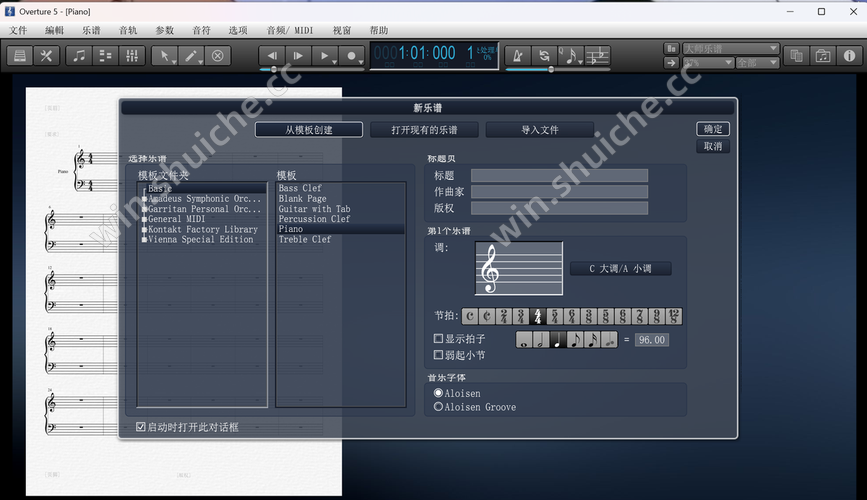The width and height of the screenshot is (867, 500).
Task: Tick the 弱起小节 checkbox
Action: pyautogui.click(x=438, y=354)
